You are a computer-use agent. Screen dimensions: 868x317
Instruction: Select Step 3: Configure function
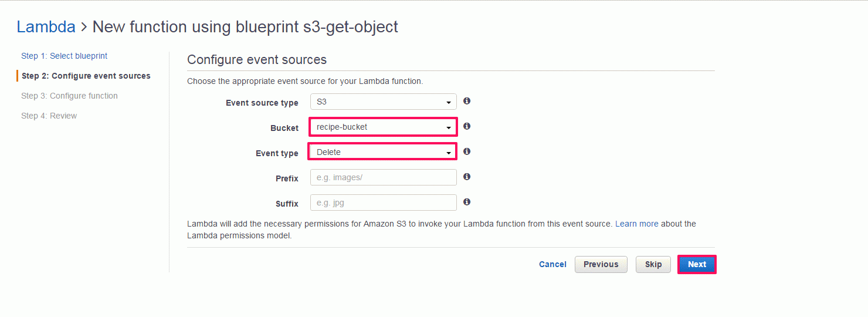(x=69, y=96)
